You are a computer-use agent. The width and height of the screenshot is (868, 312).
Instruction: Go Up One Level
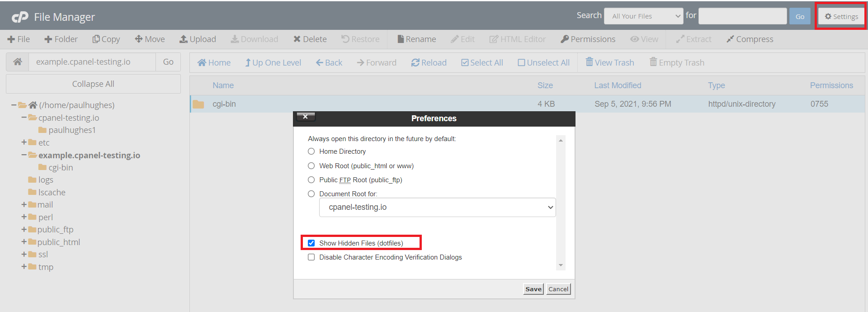(x=273, y=63)
